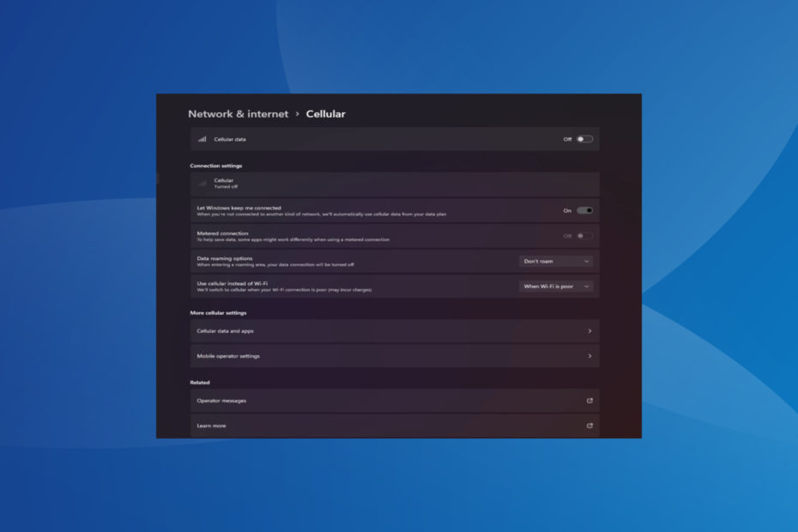Toggle the Metered connection switch
This screenshot has width=798, height=532.
tap(586, 234)
